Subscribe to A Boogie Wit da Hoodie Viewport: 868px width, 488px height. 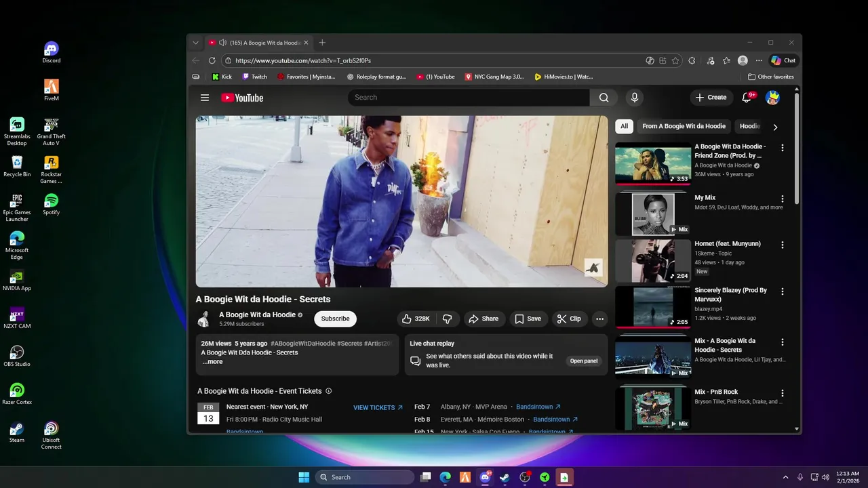pos(335,319)
